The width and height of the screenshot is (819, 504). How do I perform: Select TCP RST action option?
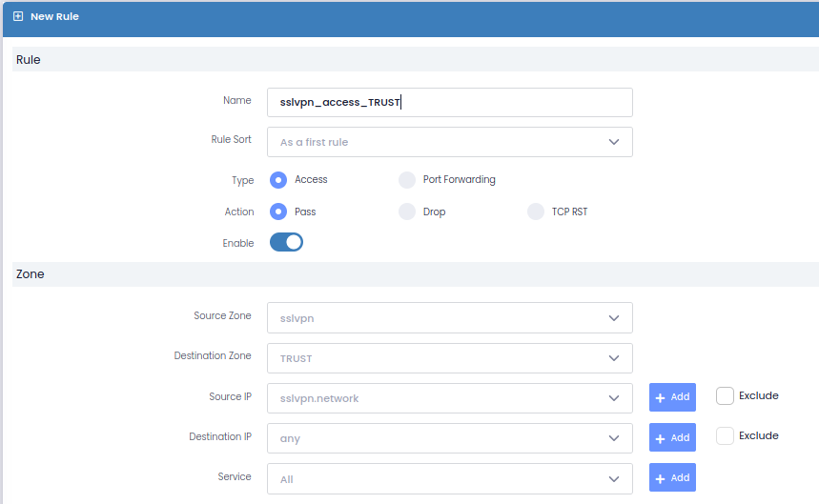536,212
